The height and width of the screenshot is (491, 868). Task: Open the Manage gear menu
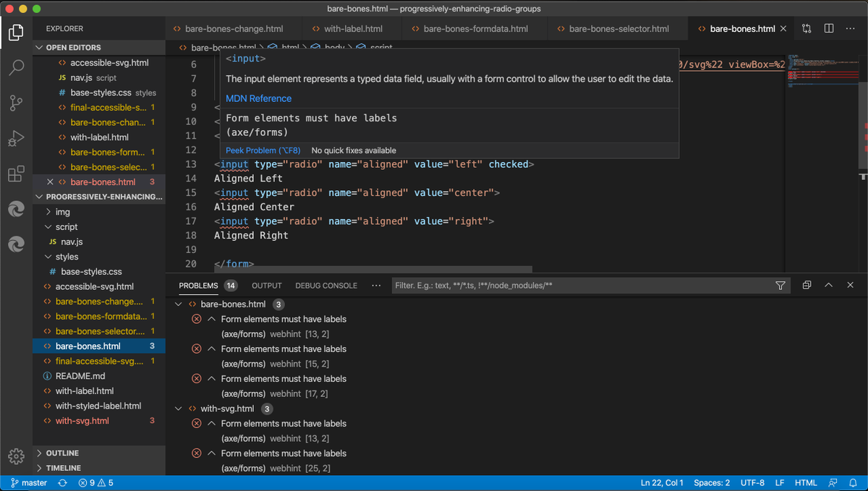click(16, 456)
